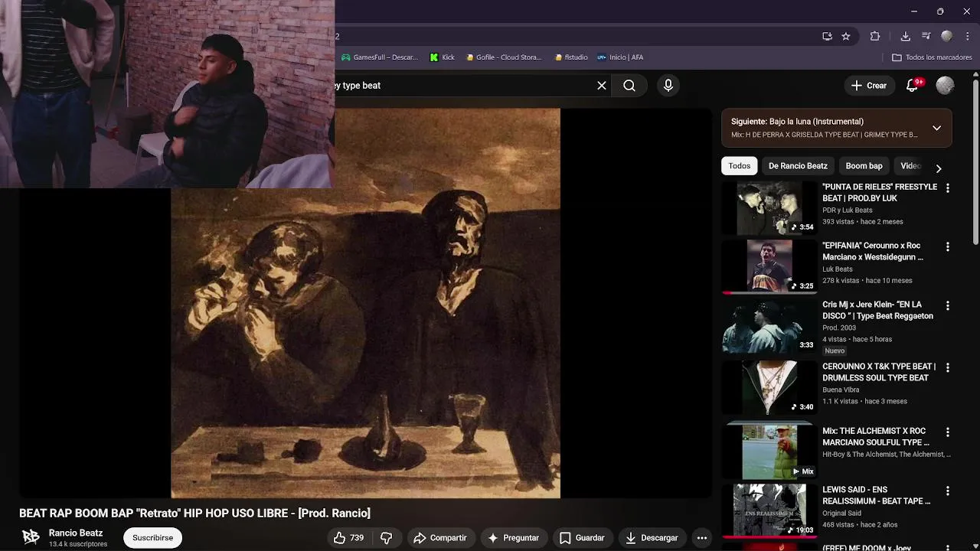980x551 pixels.
Task: Click the browser address bar
Action: [574, 36]
